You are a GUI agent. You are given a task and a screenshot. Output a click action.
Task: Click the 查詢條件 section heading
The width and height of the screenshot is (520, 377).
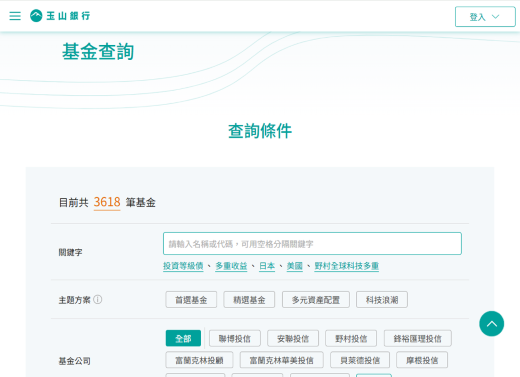(260, 131)
